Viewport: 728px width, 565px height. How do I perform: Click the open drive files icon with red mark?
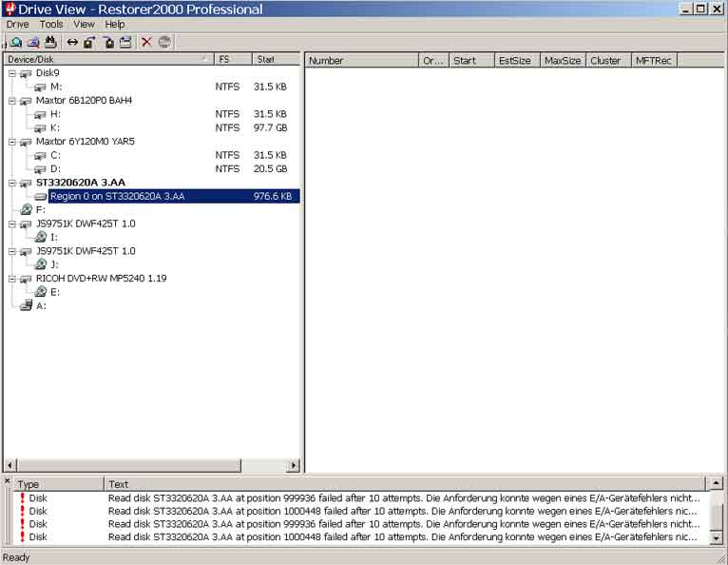[x=33, y=43]
